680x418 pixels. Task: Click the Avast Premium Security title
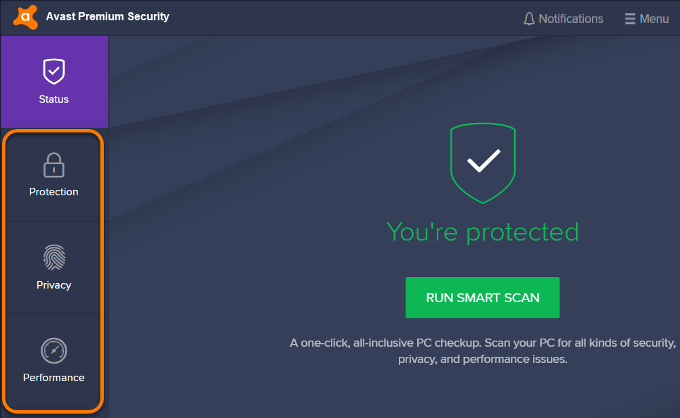tap(108, 16)
